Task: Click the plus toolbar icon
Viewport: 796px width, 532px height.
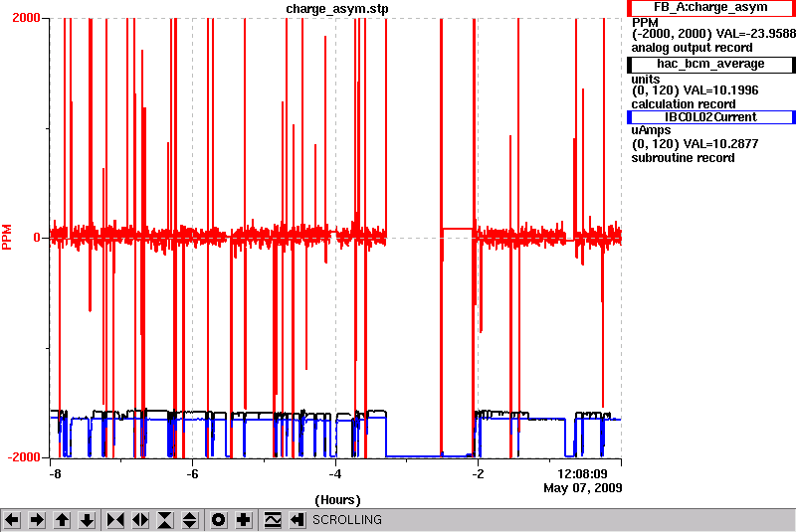Action: pyautogui.click(x=243, y=520)
